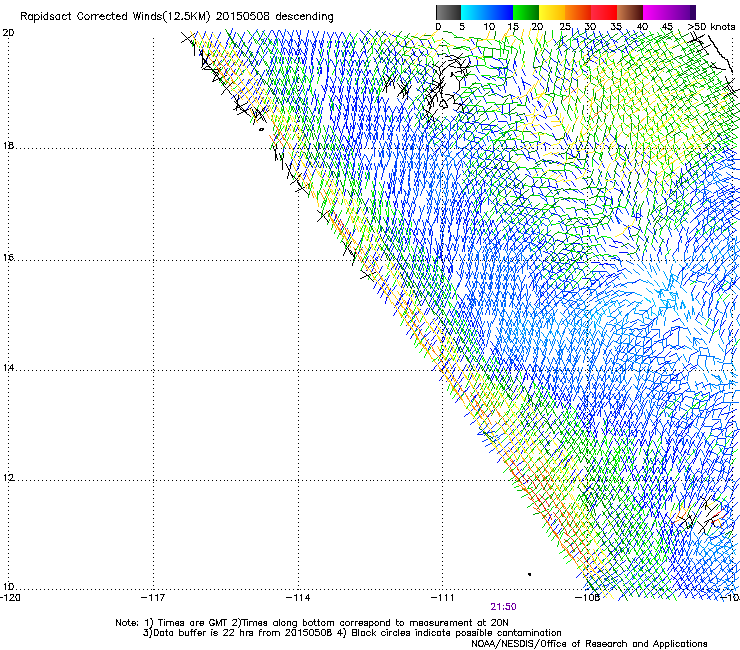
Task: Click the '>50 knots' legend label
Action: pyautogui.click(x=711, y=27)
